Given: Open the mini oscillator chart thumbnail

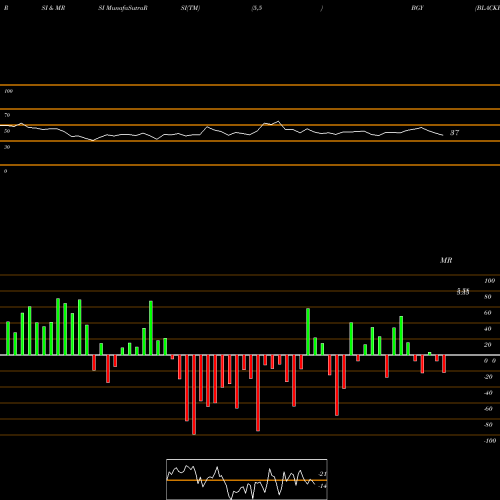Looking at the screenshot, I should (247, 479).
